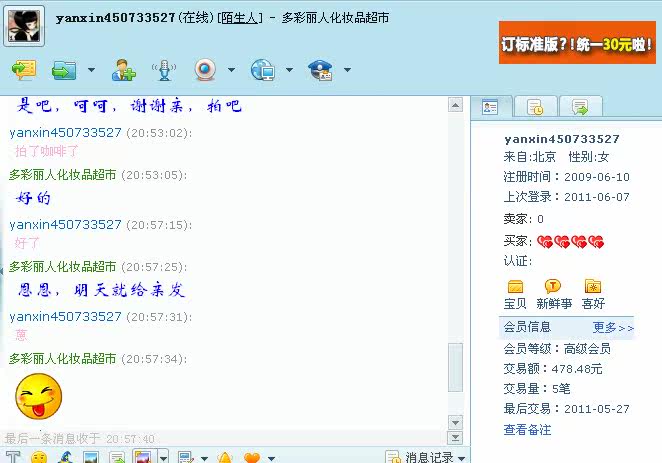Expand the calculator tool dropdown arrow

point(204,458)
